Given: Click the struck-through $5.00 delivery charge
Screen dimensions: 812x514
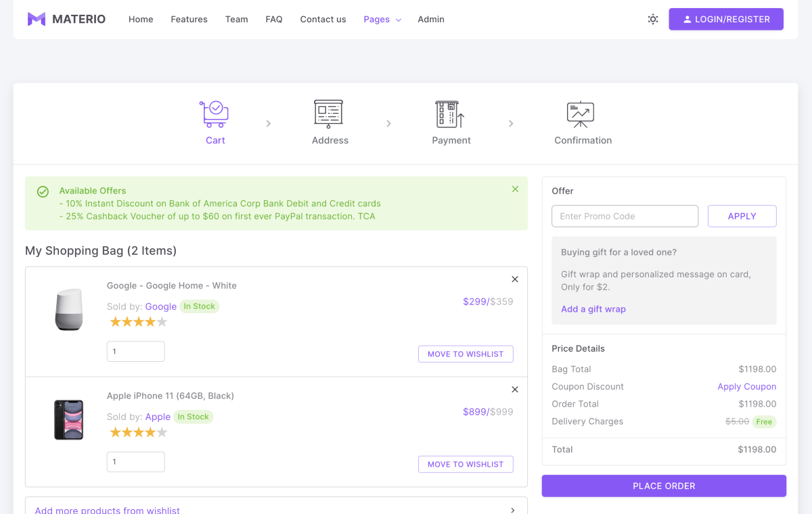Looking at the screenshot, I should click(737, 421).
